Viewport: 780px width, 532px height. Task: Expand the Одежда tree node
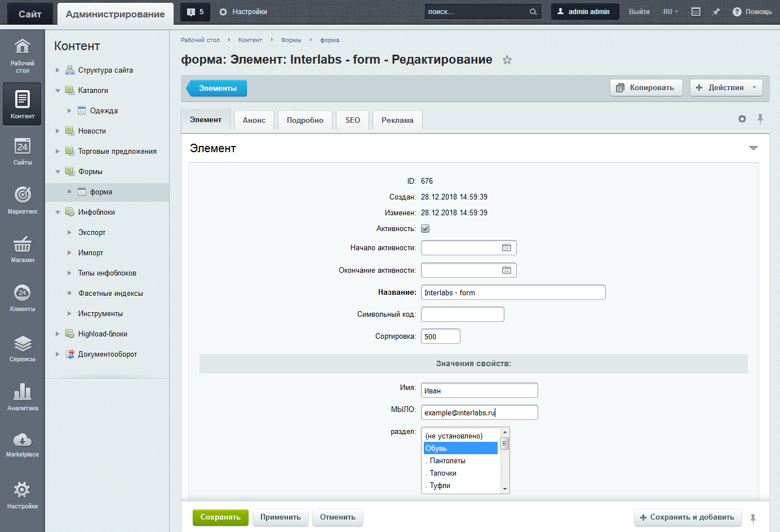69,111
